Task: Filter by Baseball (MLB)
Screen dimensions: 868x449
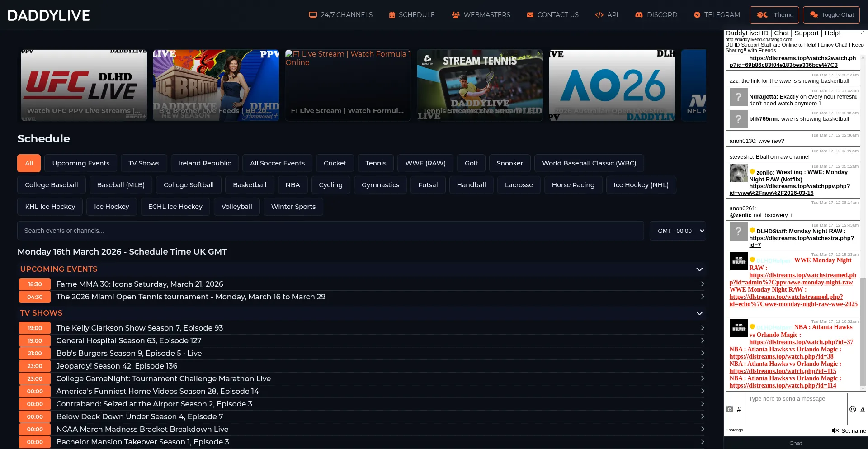Action: [x=121, y=185]
